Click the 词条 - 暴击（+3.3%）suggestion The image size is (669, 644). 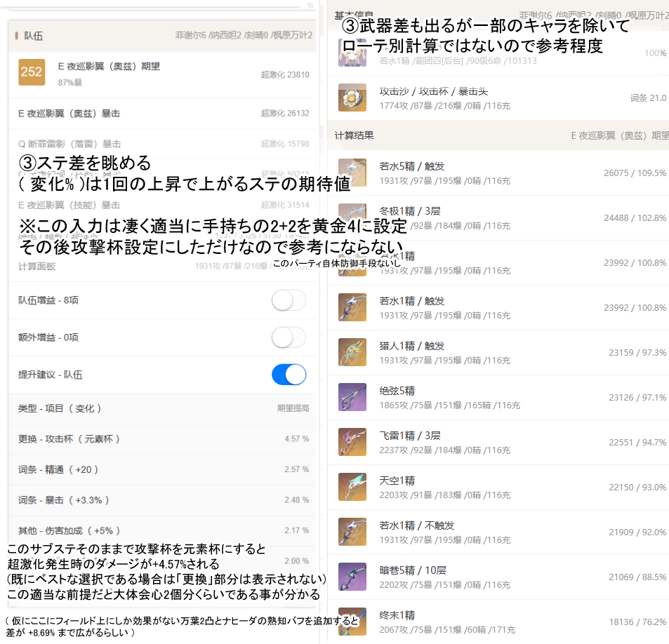pos(162,500)
